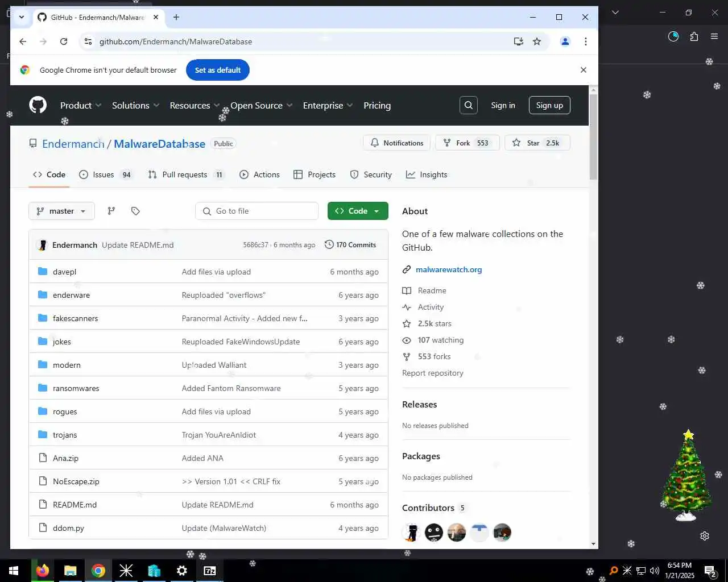Expand the Resources menu

click(195, 105)
